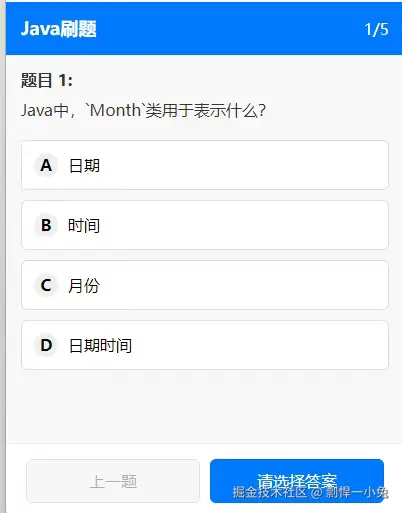Click the empty area below option D
This screenshot has height=513, width=402.
205,407
